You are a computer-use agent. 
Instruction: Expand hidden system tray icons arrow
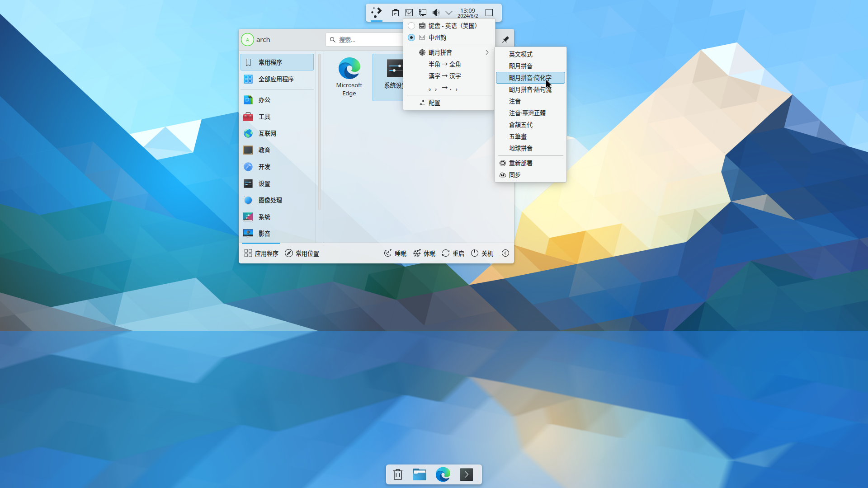449,13
